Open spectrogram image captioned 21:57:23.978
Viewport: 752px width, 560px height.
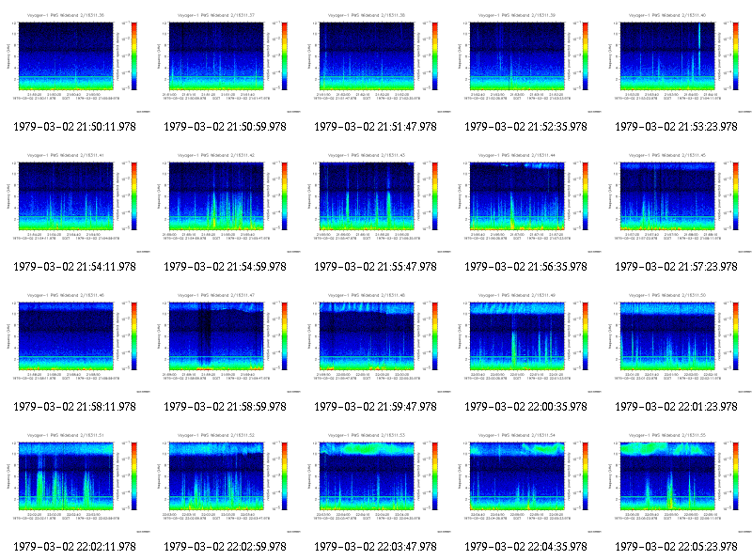677,202
